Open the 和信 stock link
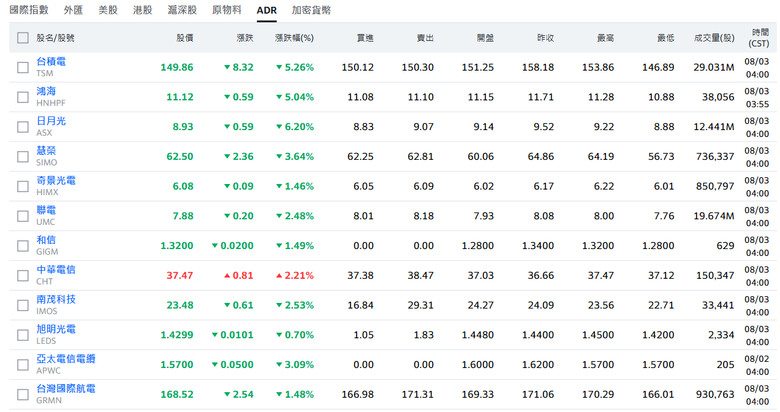780x412 pixels. click(46, 240)
